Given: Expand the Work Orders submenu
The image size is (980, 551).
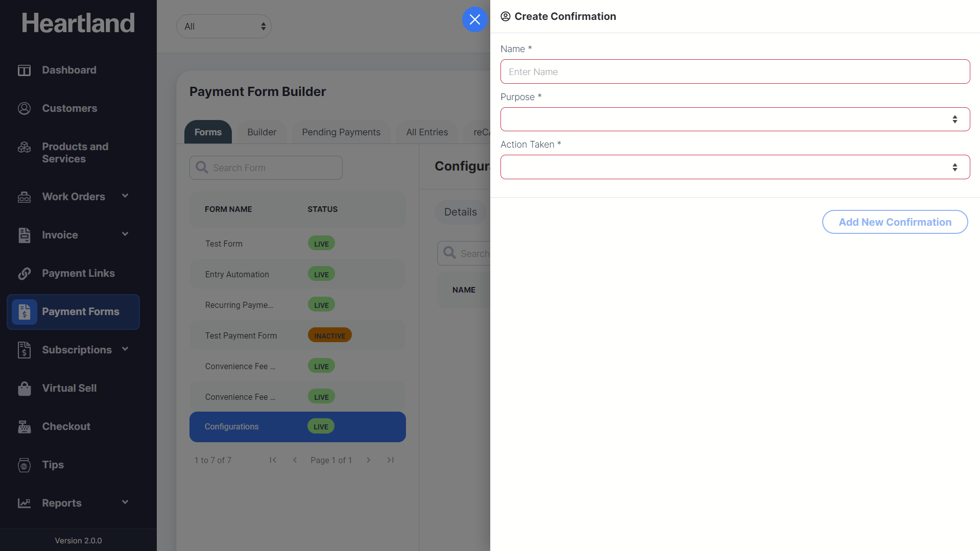Looking at the screenshot, I should (x=125, y=196).
